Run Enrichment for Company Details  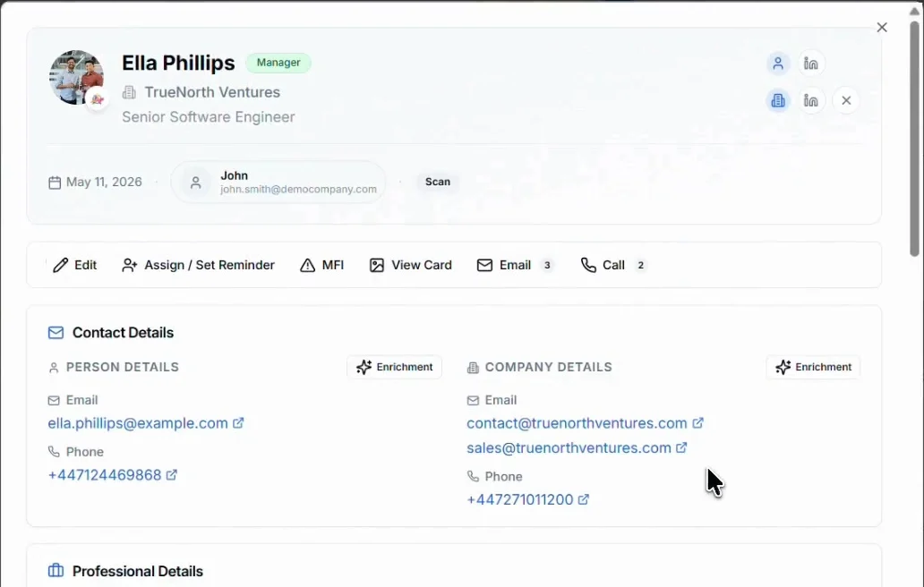pyautogui.click(x=813, y=367)
